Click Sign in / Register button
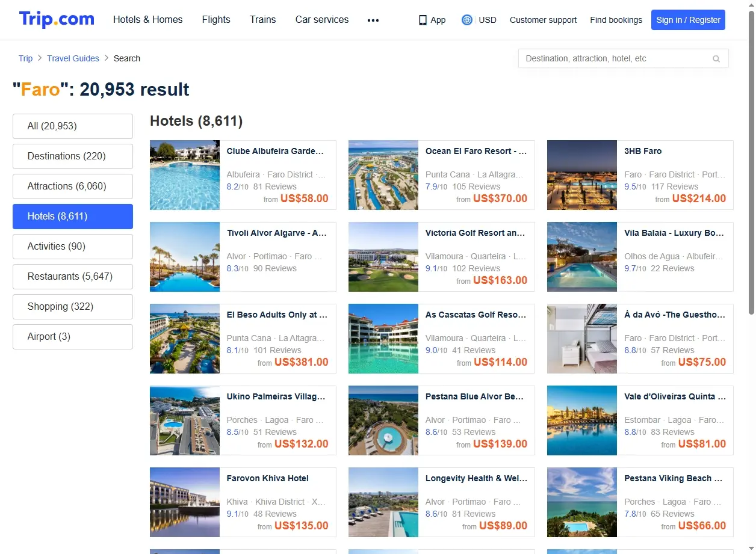The width and height of the screenshot is (756, 554). [x=688, y=20]
